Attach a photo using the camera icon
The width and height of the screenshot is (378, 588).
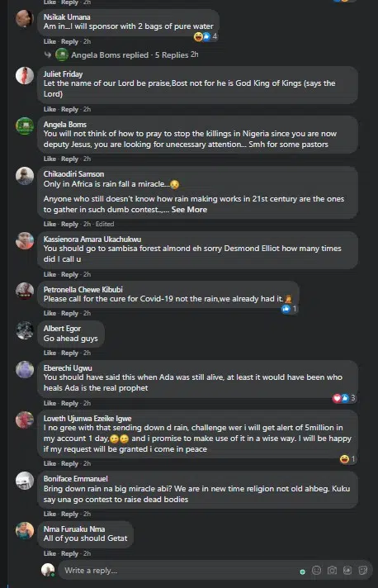[x=332, y=571]
